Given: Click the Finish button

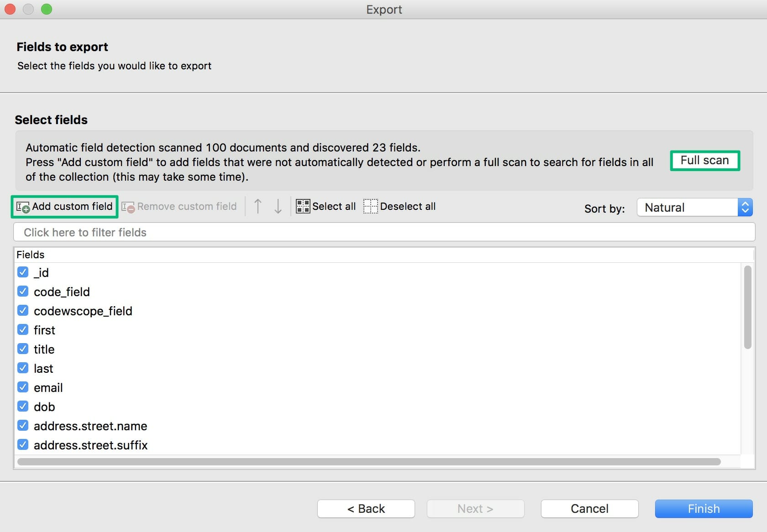Looking at the screenshot, I should 704,509.
